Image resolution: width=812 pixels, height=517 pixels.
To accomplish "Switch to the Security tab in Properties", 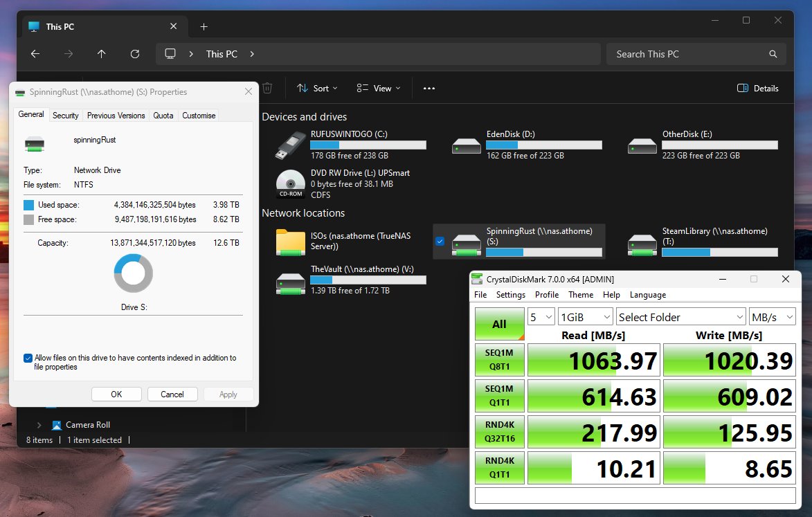I will [x=66, y=116].
